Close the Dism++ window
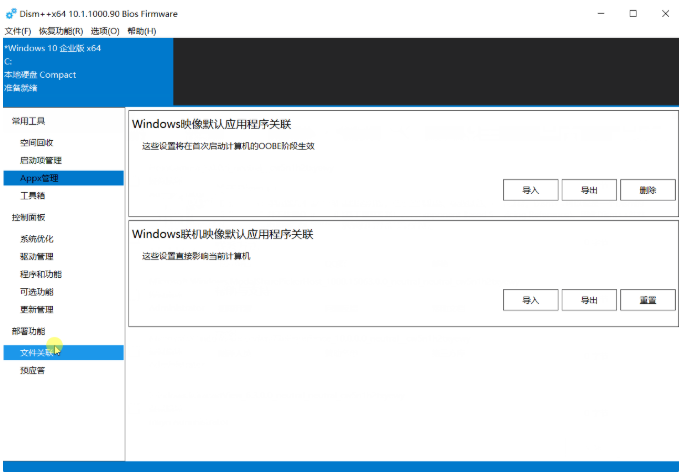The height and width of the screenshot is (472, 681). 665,13
